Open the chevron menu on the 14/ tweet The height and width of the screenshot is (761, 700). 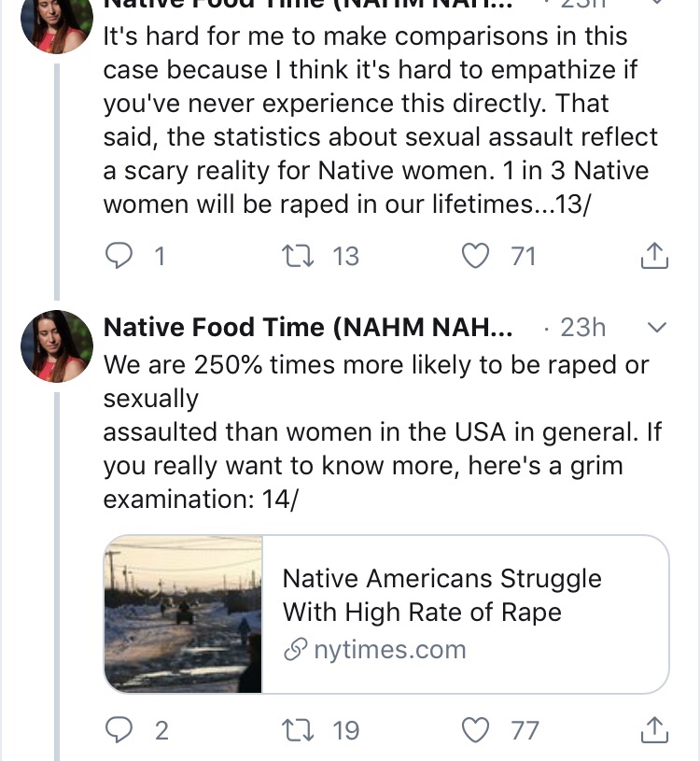click(656, 328)
